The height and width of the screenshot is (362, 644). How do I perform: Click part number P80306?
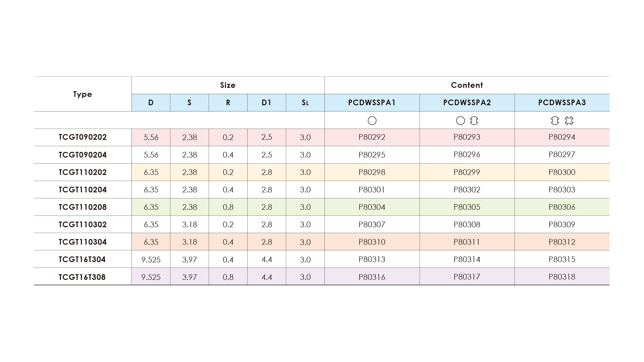tap(562, 207)
